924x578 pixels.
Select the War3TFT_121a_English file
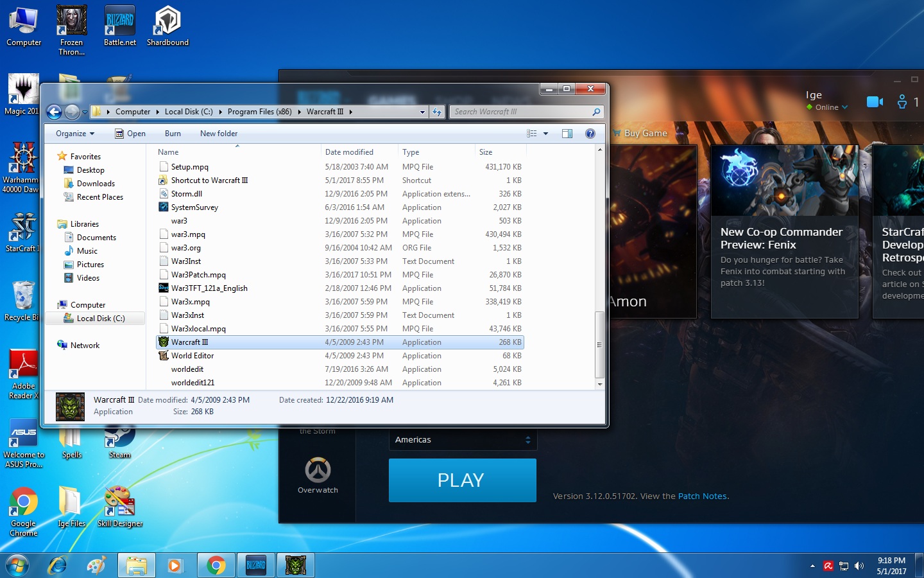(x=340, y=288)
